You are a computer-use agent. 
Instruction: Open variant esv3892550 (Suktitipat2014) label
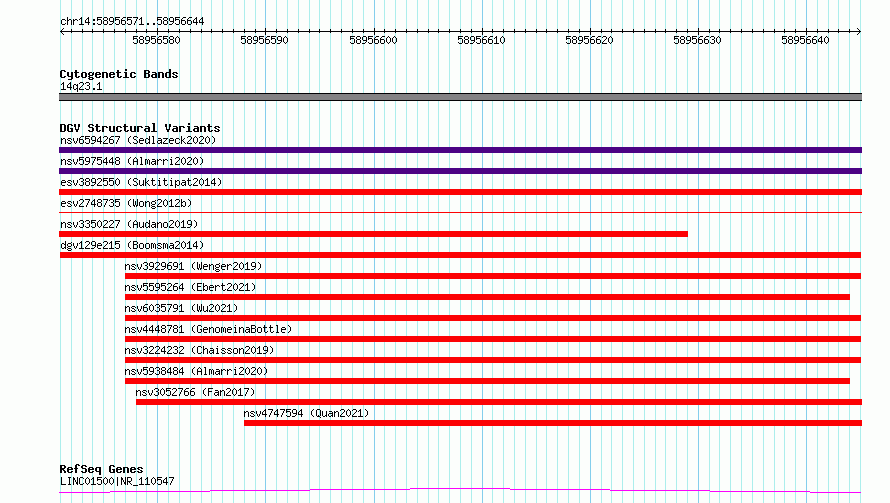(x=141, y=182)
